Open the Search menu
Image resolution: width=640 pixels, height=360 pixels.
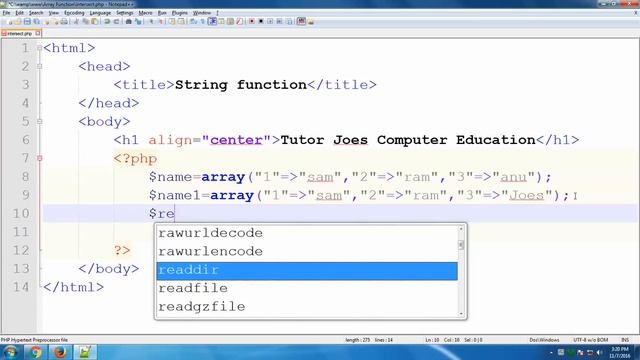tap(36, 13)
